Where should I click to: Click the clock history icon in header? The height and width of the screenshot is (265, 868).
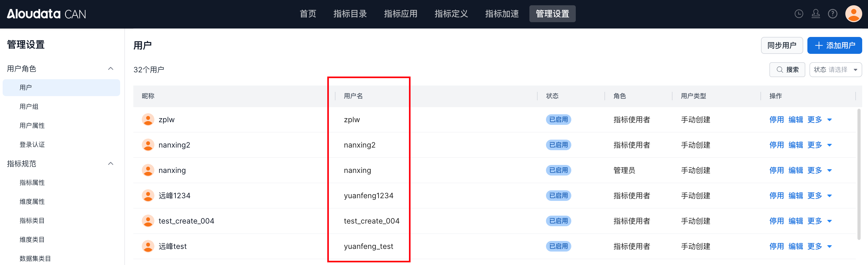point(799,14)
